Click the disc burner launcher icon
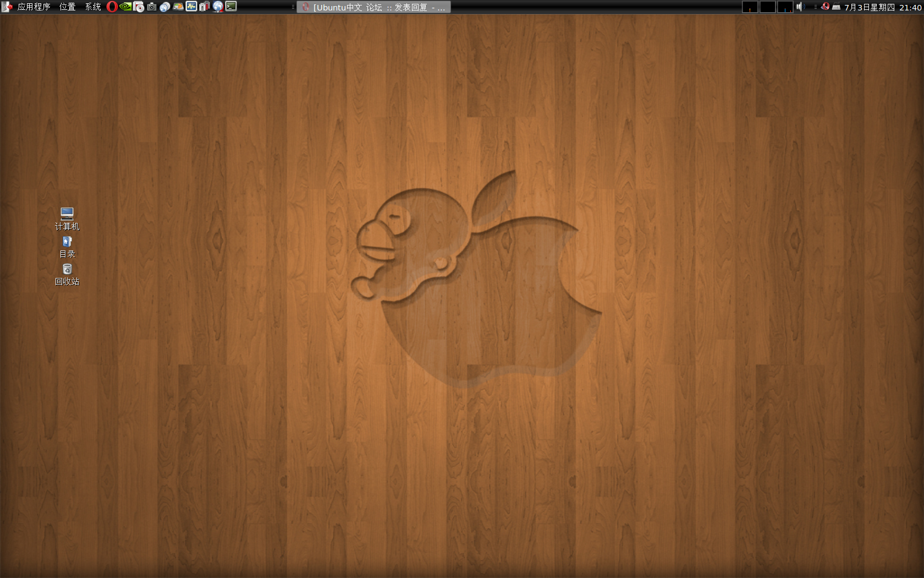This screenshot has height=578, width=924. coord(139,7)
